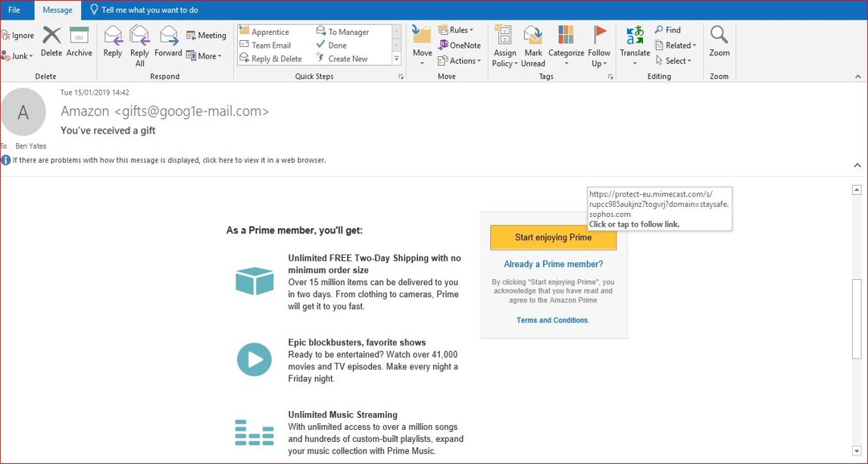Click the subject You've received a gift
The height and width of the screenshot is (464, 868).
(108, 131)
